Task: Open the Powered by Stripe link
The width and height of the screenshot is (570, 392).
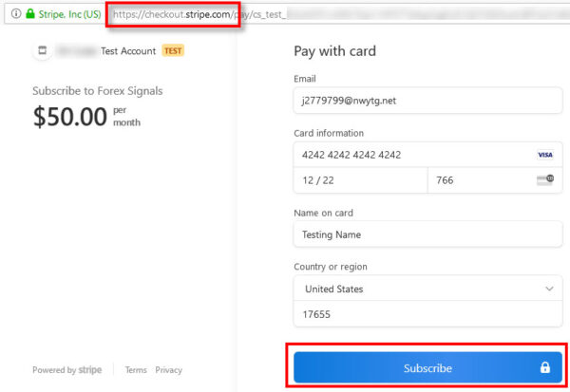Action: [x=67, y=370]
